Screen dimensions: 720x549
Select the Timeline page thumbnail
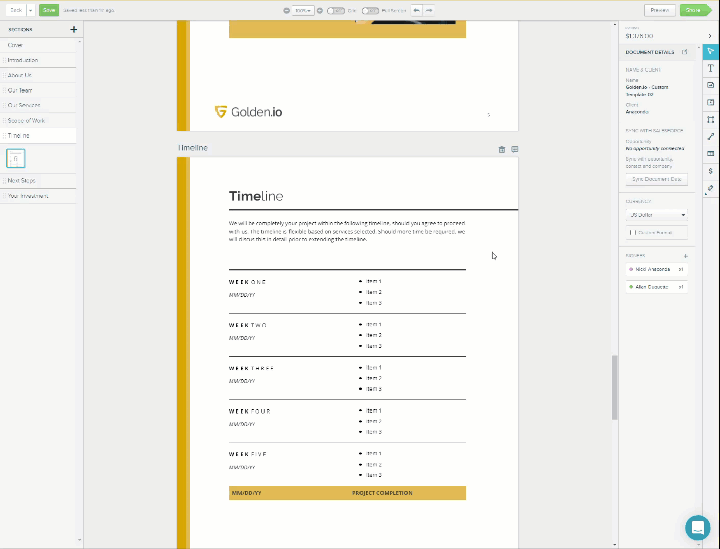16,158
